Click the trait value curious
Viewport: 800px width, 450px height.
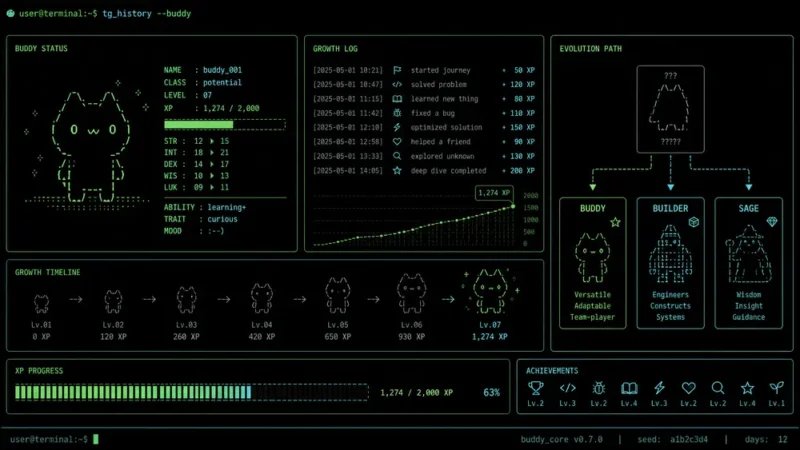click(x=222, y=219)
